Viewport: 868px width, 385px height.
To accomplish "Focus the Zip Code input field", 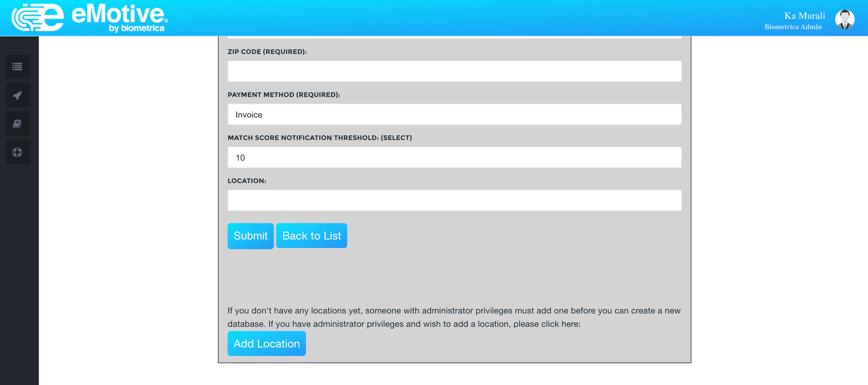I will pyautogui.click(x=454, y=71).
